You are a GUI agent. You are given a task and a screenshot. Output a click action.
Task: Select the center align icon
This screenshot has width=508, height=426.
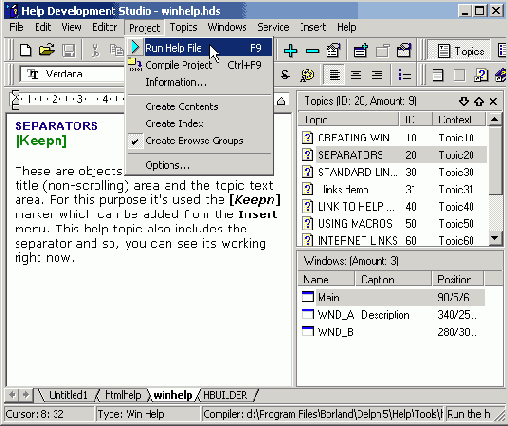(356, 75)
